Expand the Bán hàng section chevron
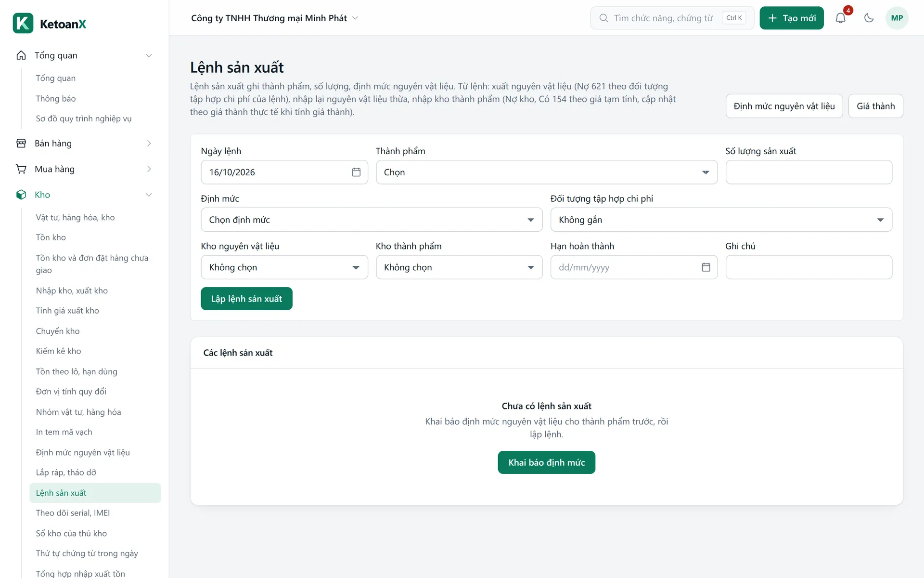924x578 pixels. tap(149, 143)
